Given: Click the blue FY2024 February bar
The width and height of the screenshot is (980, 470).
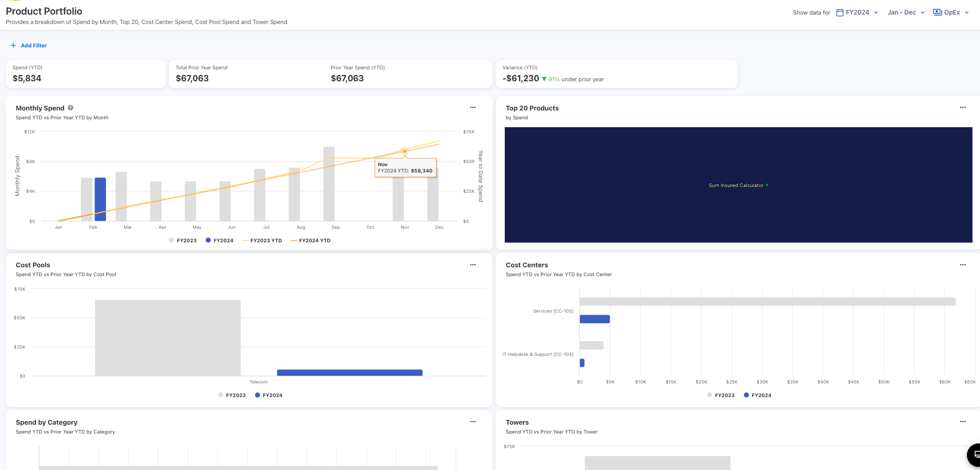Looking at the screenshot, I should (100, 199).
